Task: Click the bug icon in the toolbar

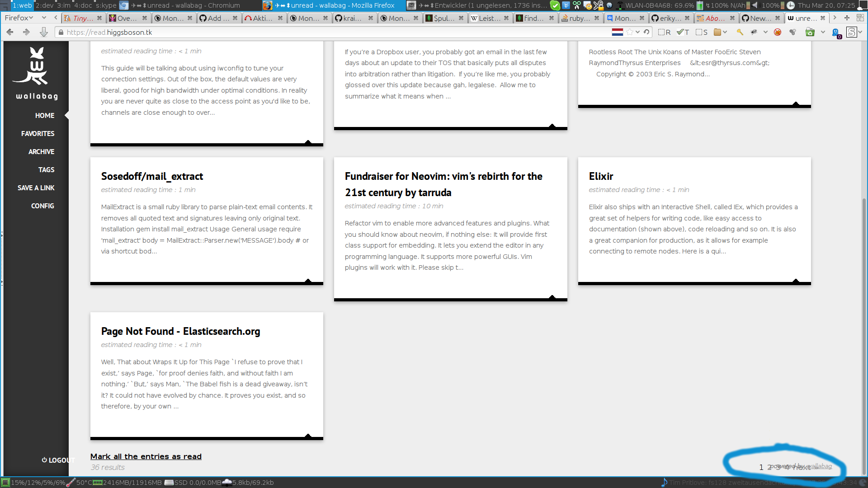Action: pyautogui.click(x=754, y=32)
